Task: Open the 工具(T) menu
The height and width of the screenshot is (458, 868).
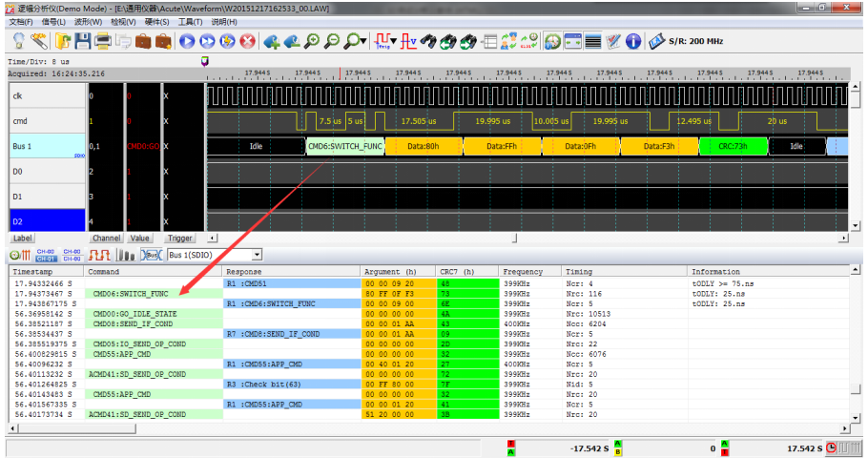Action: pos(190,22)
